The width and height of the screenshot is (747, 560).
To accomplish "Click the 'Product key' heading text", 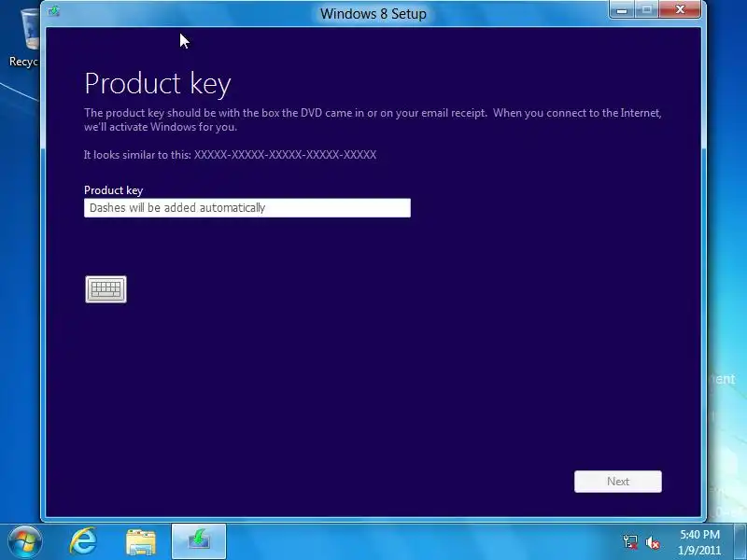I will (158, 83).
